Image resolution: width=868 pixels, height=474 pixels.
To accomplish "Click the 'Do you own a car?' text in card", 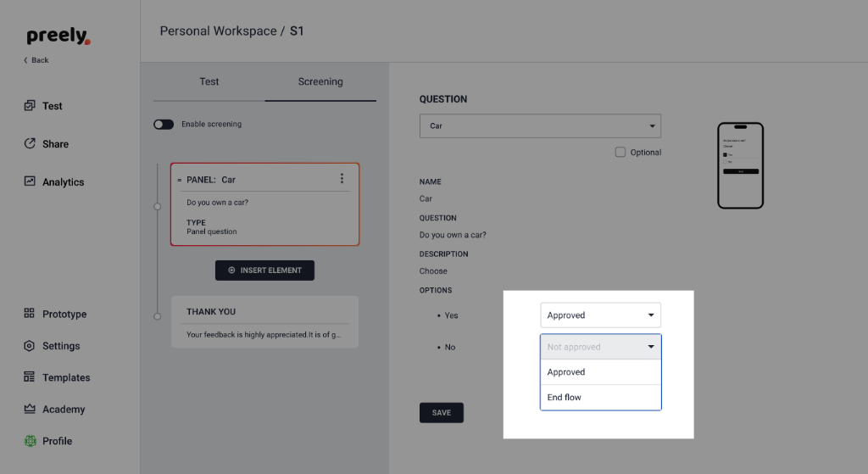I will (218, 202).
